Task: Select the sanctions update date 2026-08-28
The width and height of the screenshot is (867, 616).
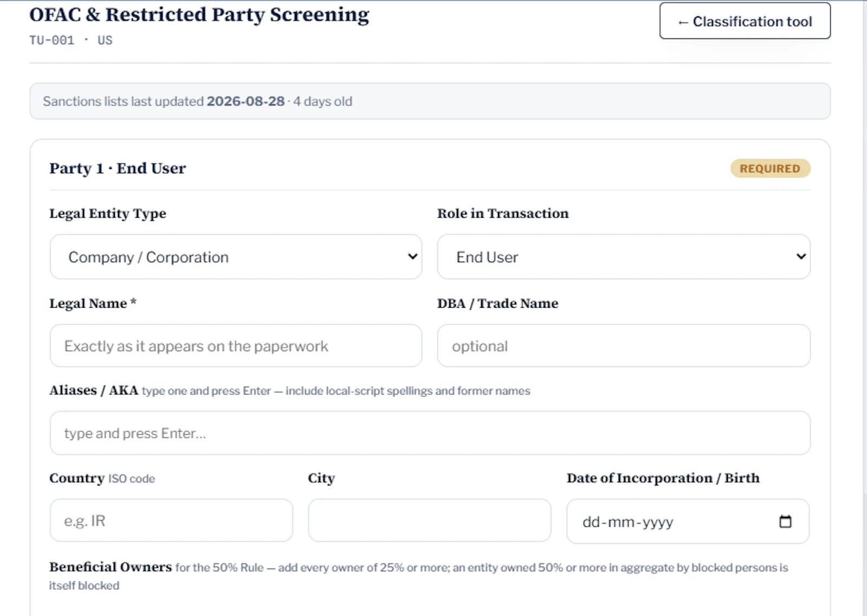Action: pos(245,101)
